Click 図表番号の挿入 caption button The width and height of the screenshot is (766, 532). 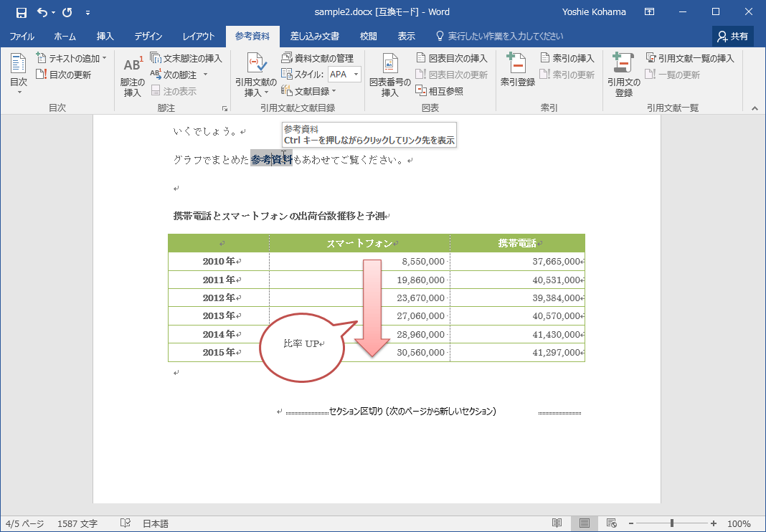tap(390, 75)
